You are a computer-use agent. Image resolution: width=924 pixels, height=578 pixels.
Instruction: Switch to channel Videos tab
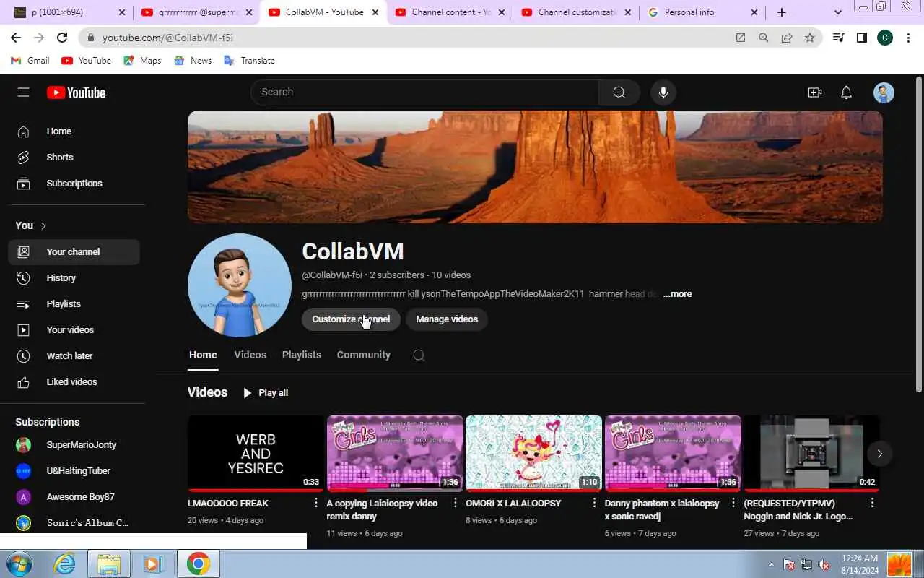(250, 355)
